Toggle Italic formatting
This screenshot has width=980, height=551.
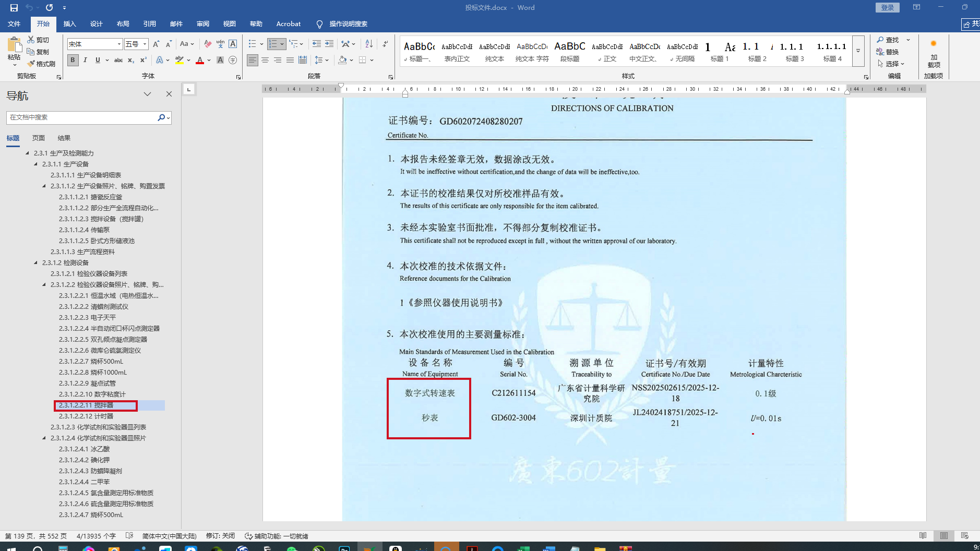coord(85,60)
